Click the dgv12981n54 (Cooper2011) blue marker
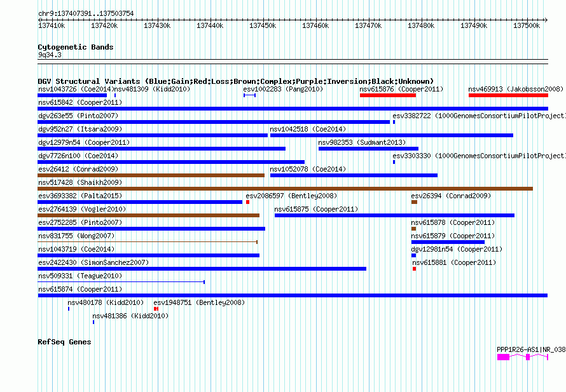The width and height of the screenshot is (566, 392). 413,255
